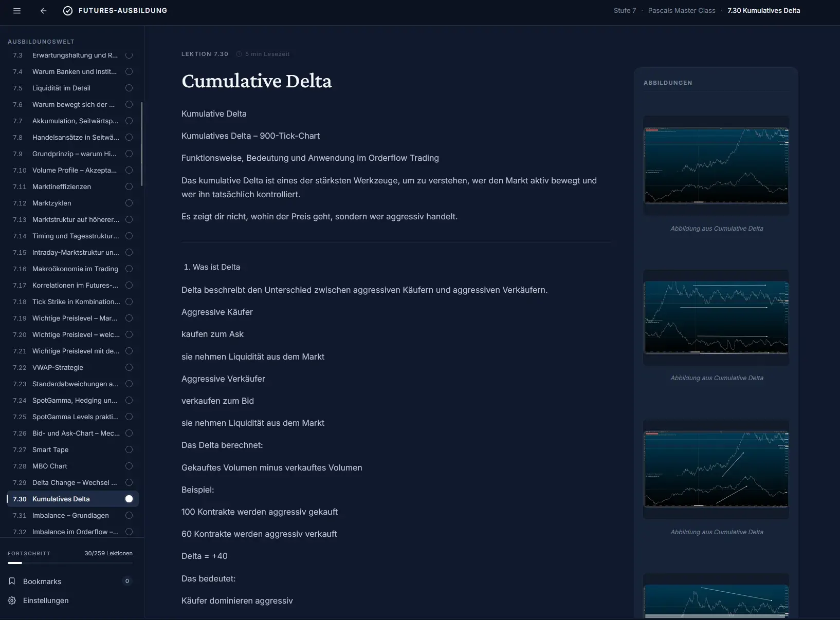Select lesson 7.10 Volume Profile – Akzepta...
The image size is (840, 620).
(72, 170)
